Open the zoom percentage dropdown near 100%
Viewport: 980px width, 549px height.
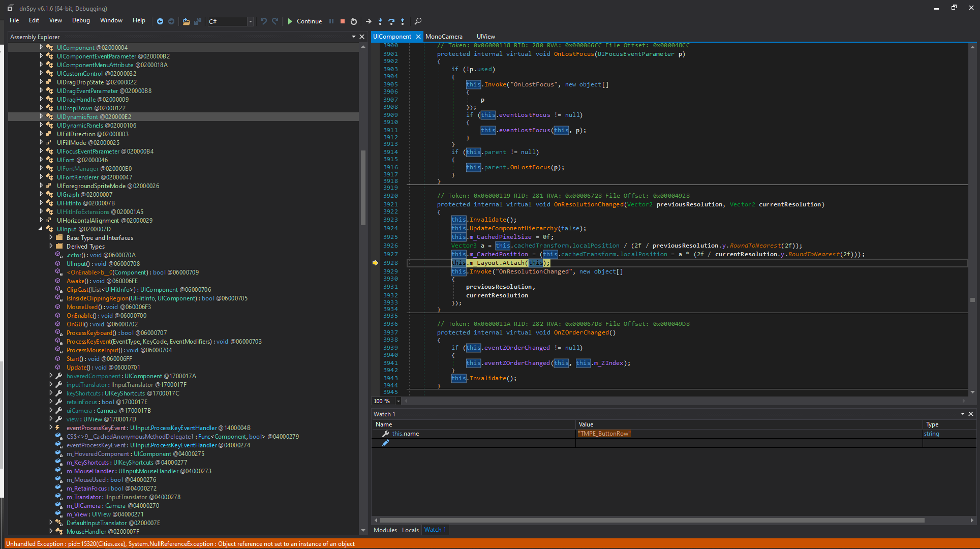(399, 401)
